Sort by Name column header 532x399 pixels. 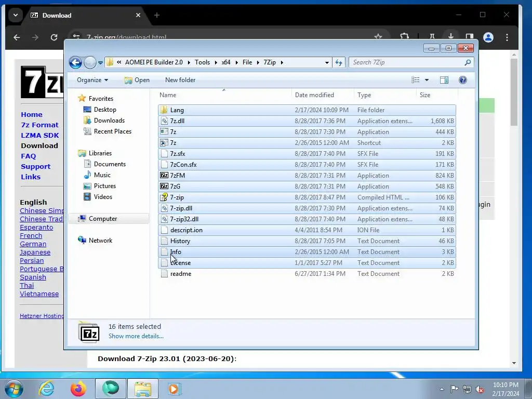tap(224, 96)
